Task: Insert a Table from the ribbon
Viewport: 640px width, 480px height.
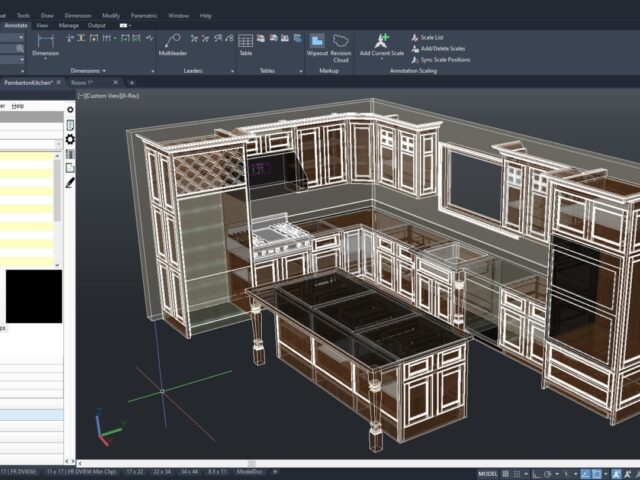Action: point(245,43)
